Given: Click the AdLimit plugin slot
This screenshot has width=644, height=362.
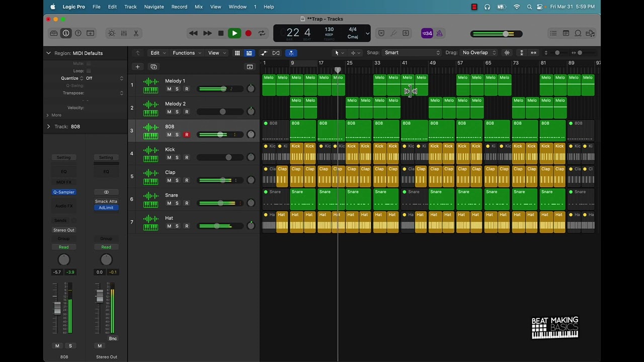Looking at the screenshot, I should pos(106,208).
